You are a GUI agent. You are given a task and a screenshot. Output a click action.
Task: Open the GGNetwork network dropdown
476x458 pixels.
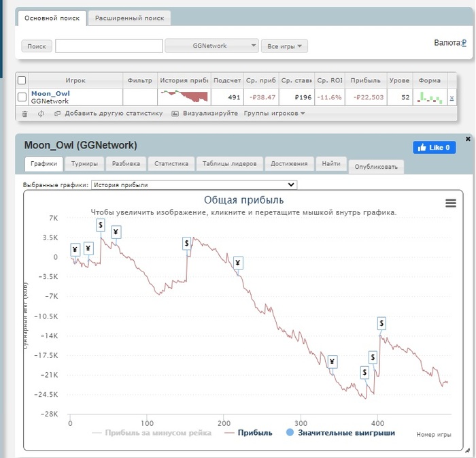click(x=211, y=46)
